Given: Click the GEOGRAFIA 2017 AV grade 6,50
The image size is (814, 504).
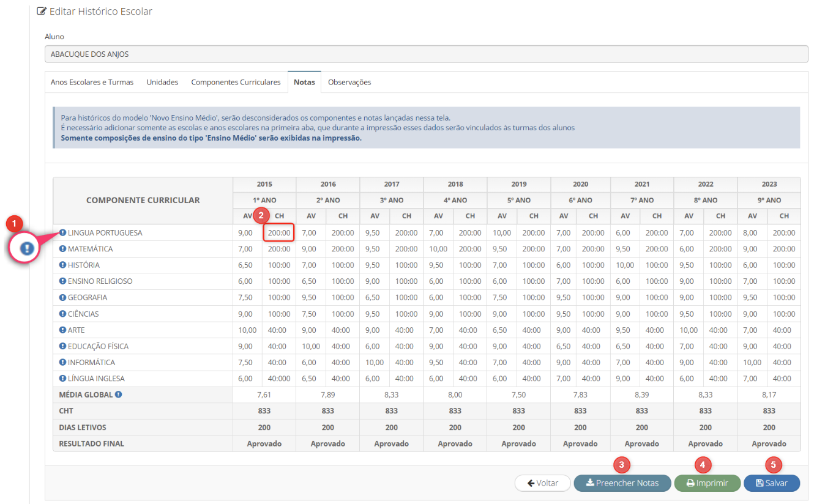Looking at the screenshot, I should [373, 298].
